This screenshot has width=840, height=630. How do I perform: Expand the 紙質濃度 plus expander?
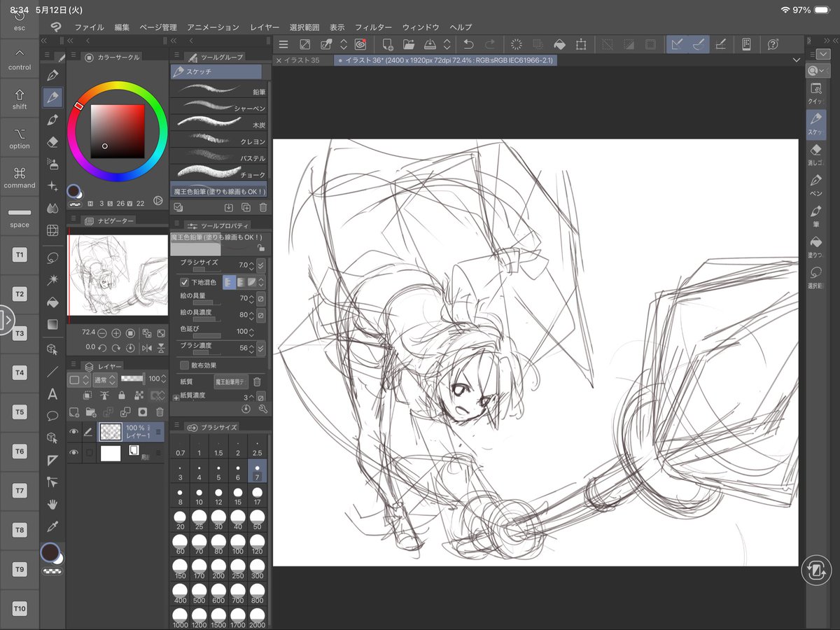pyautogui.click(x=176, y=397)
